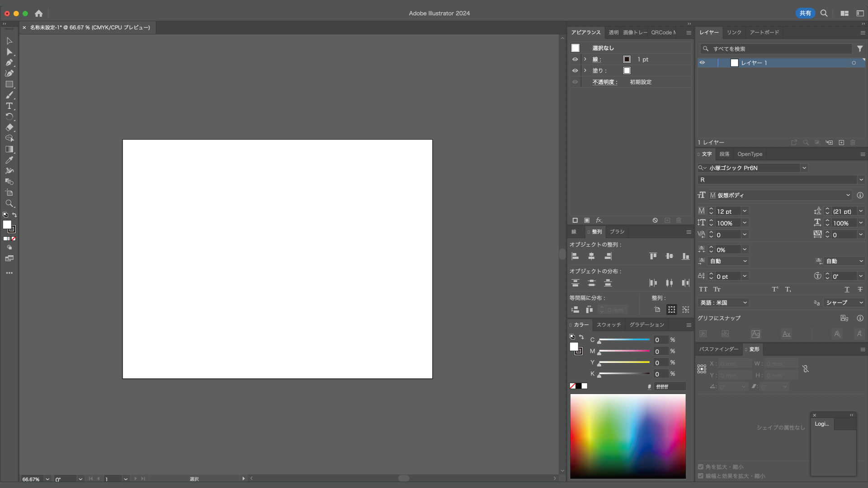The width and height of the screenshot is (868, 488).
Task: Click horizontal align left icon
Action: pyautogui.click(x=575, y=256)
